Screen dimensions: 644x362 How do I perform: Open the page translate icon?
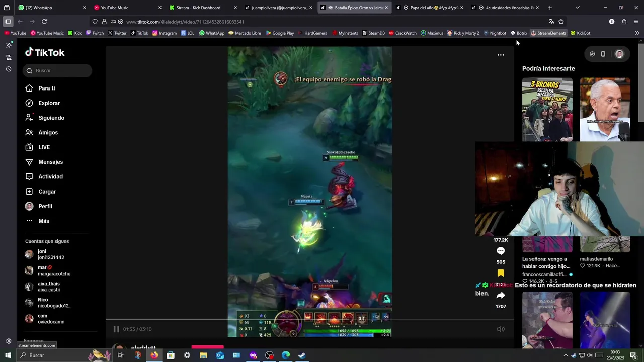coord(551,22)
